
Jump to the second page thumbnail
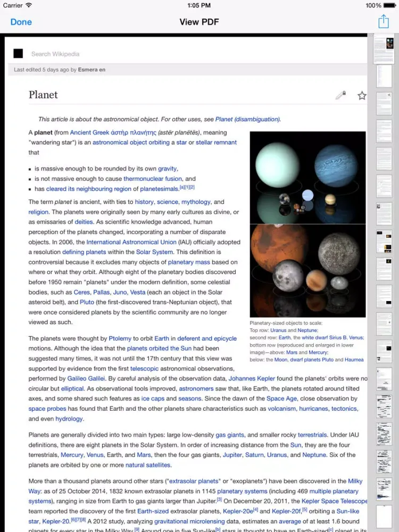coord(384,76)
